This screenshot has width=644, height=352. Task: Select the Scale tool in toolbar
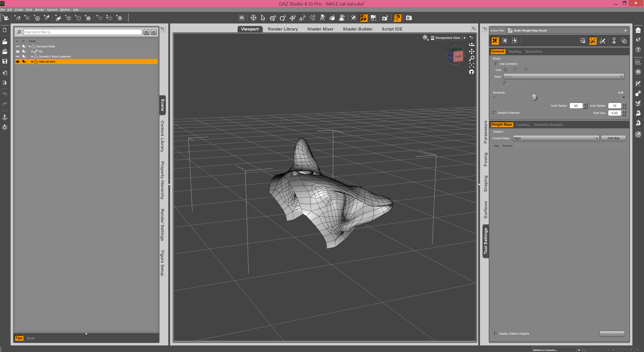pos(302,18)
